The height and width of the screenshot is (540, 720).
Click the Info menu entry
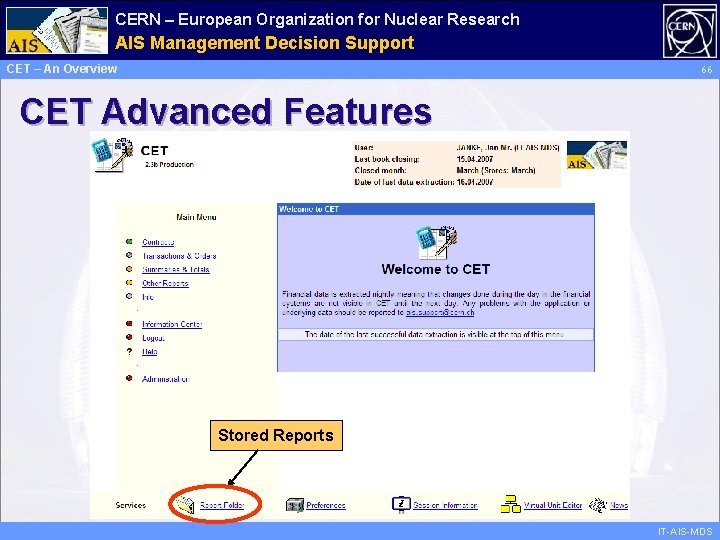click(148, 297)
